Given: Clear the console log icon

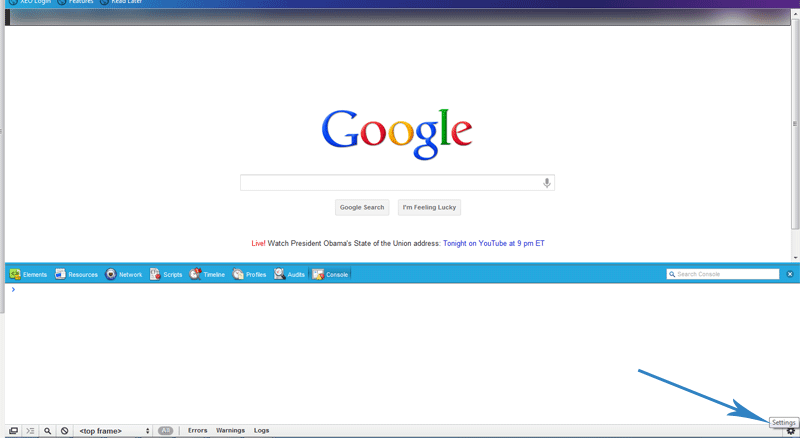Looking at the screenshot, I should point(64,431).
